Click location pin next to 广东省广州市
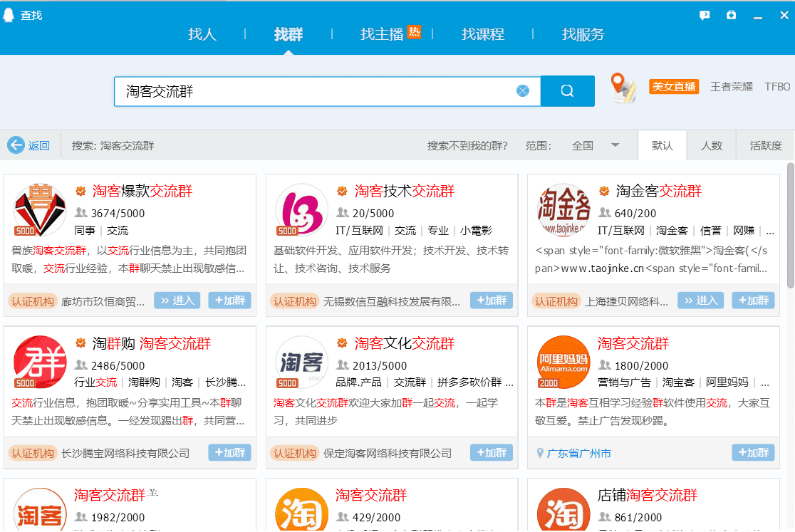795x532 pixels. tap(540, 453)
